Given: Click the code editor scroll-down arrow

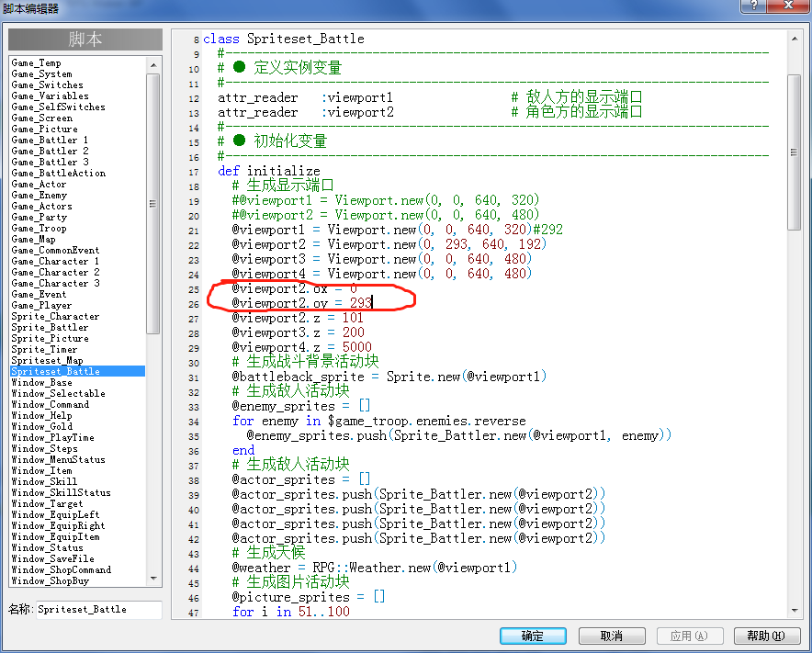Looking at the screenshot, I should (795, 610).
